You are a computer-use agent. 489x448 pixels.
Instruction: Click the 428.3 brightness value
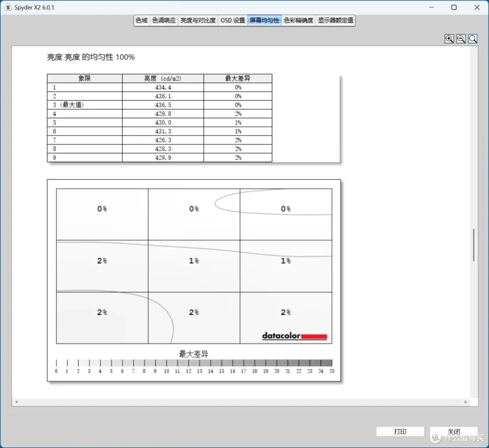[x=163, y=149]
